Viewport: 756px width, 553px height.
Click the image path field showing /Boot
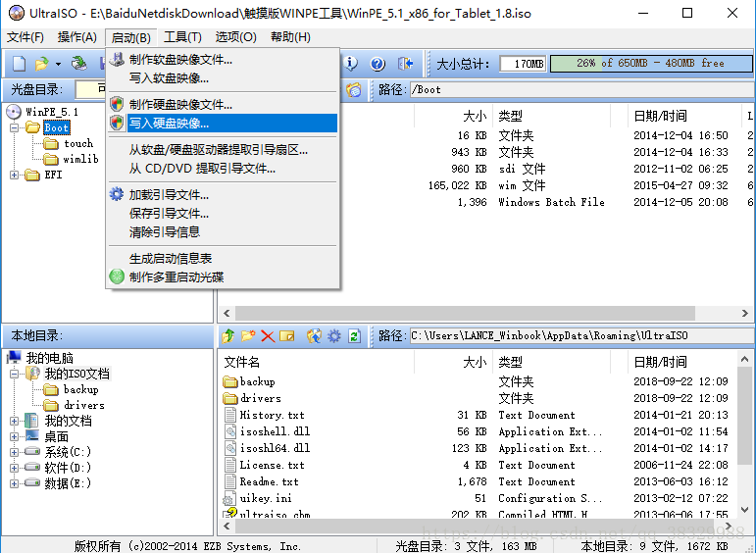pyautogui.click(x=581, y=89)
